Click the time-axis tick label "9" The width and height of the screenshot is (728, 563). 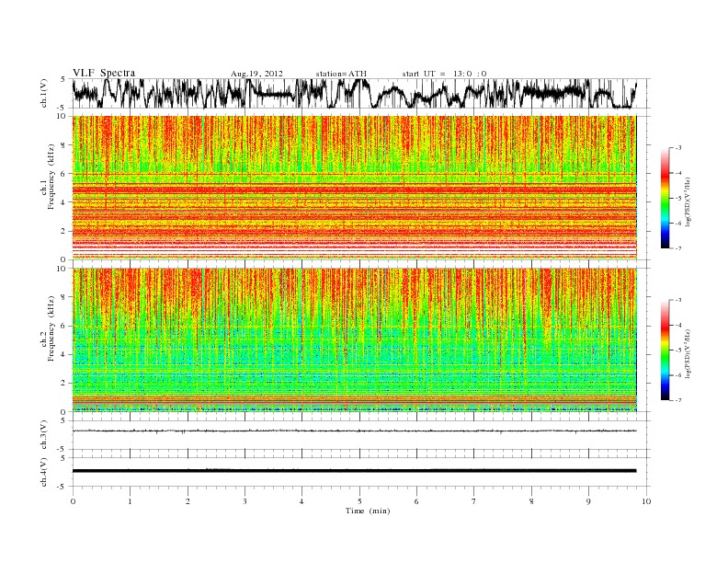pyautogui.click(x=588, y=501)
